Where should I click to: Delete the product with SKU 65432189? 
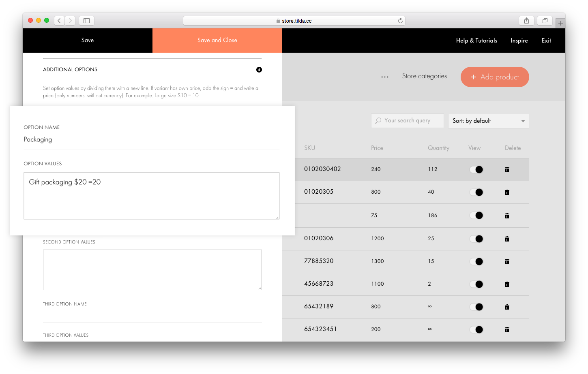click(x=507, y=307)
